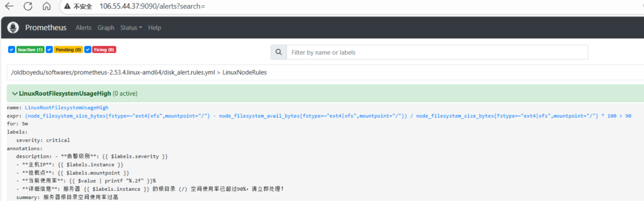
Task: Click the Prometheus brand title
Action: [x=46, y=27]
